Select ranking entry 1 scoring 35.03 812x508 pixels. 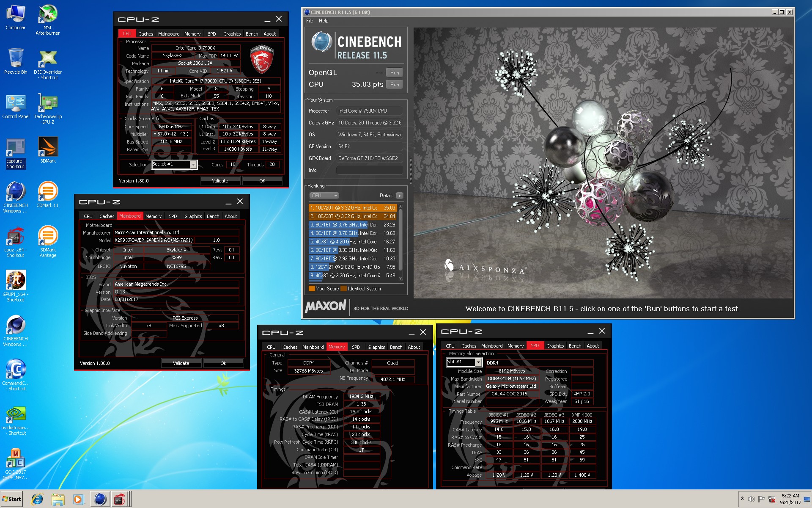pos(353,208)
